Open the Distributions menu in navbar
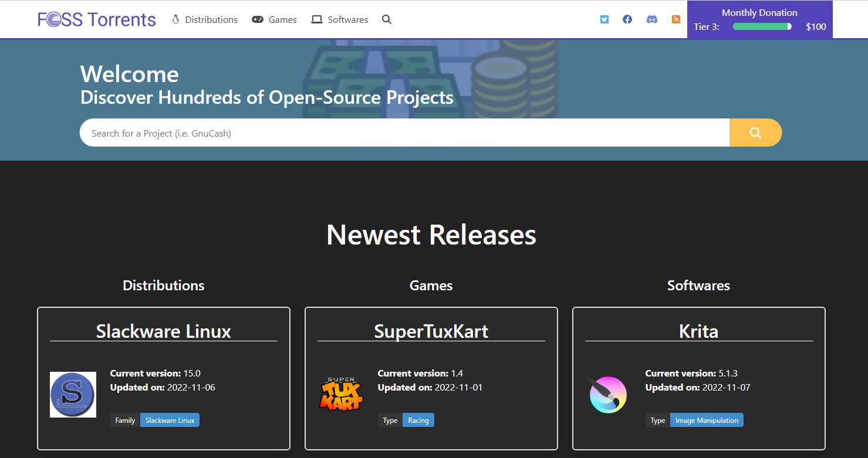The image size is (868, 458). click(205, 19)
